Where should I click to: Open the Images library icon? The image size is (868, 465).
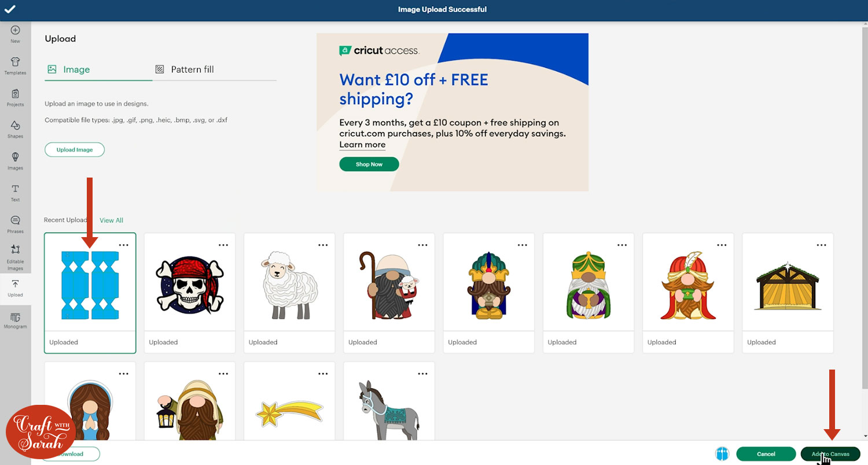15,157
